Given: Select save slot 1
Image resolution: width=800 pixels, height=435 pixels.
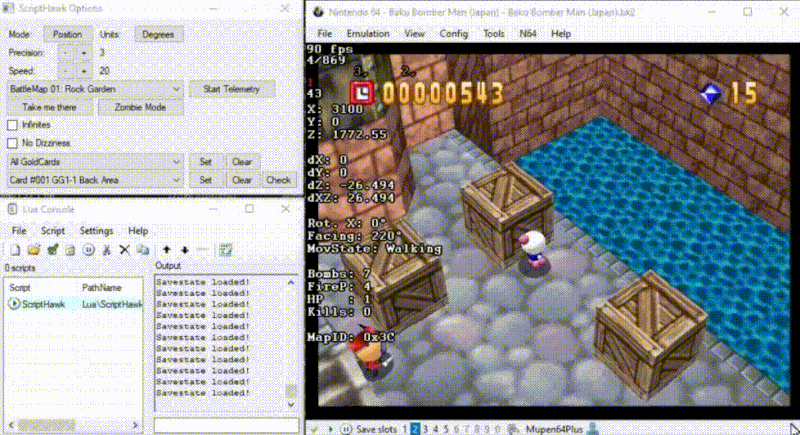Looking at the screenshot, I should [x=405, y=429].
